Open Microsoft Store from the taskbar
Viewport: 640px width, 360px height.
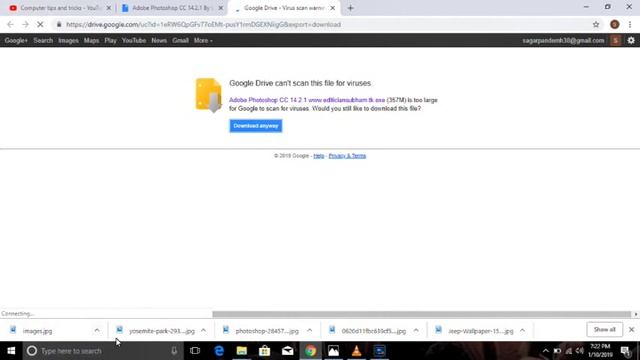tap(264, 351)
